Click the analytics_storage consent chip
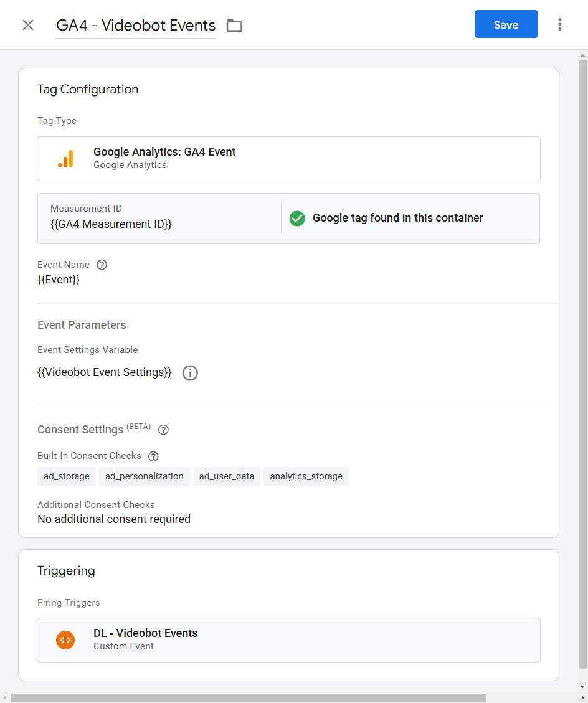Screen dimensions: 588x703 [306, 476]
